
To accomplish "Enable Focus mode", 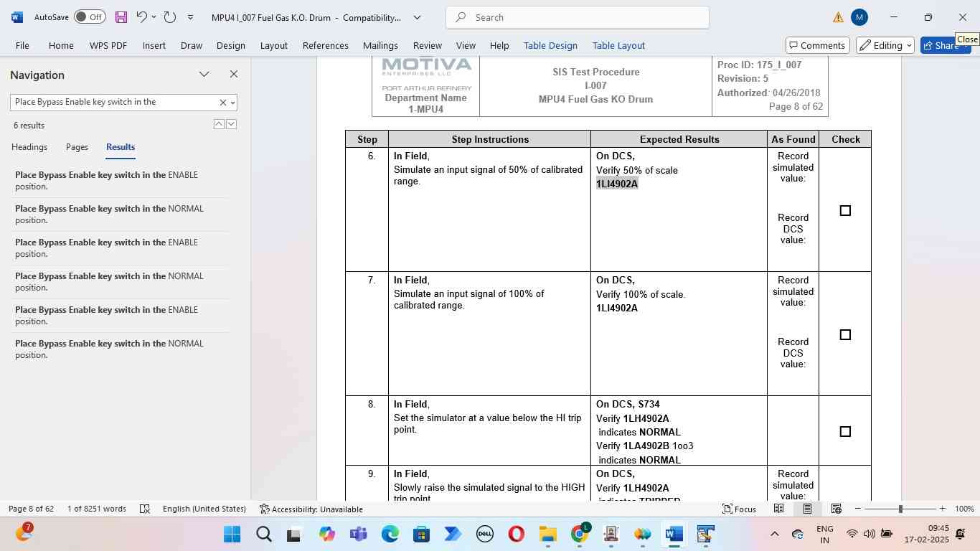I will tap(739, 509).
